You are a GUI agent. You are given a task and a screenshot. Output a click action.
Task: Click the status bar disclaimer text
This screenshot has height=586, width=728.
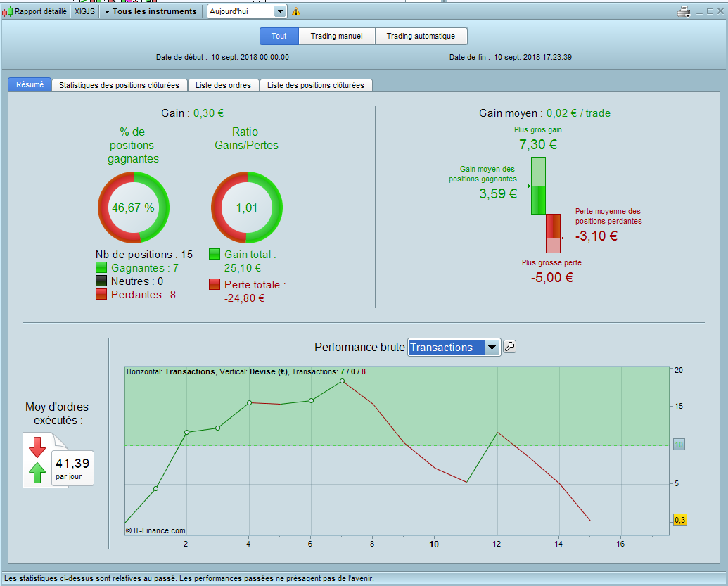(189, 578)
